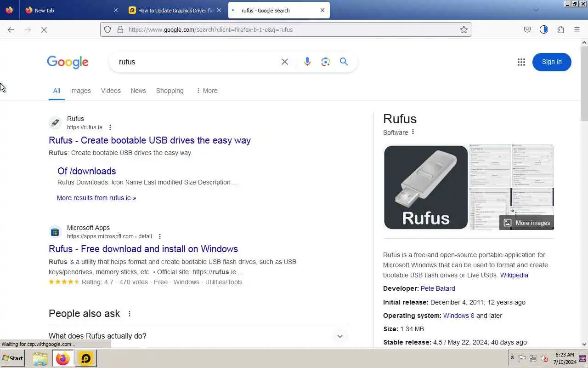The width and height of the screenshot is (588, 368).
Task: Open the 'Of /downloads' link
Action: click(86, 171)
